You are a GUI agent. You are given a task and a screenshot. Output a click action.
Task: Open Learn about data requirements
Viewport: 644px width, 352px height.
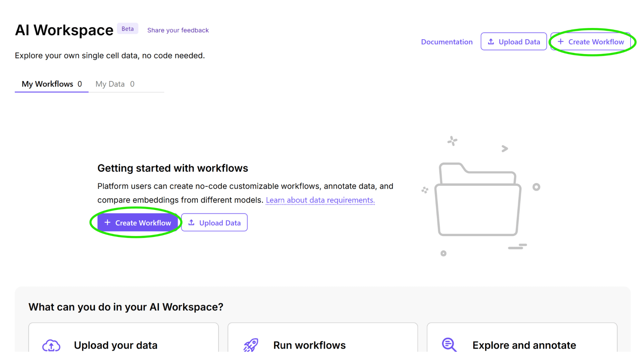tap(320, 200)
